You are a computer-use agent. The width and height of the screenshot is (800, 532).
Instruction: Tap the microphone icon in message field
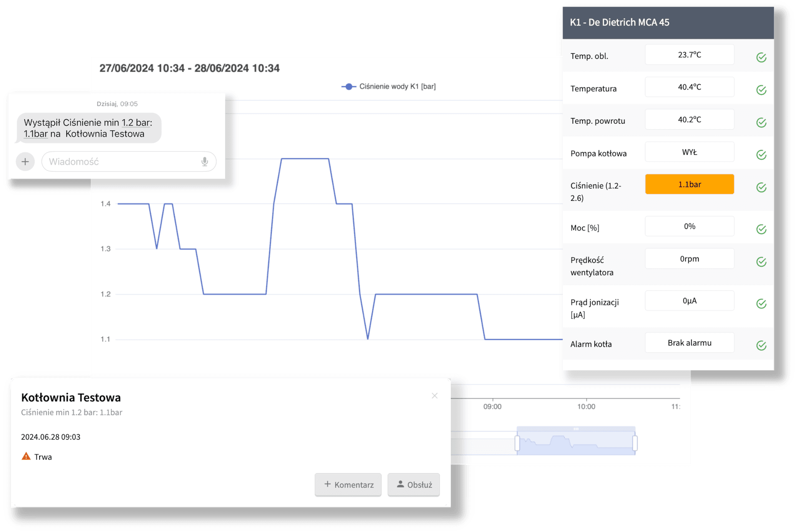[x=205, y=162]
